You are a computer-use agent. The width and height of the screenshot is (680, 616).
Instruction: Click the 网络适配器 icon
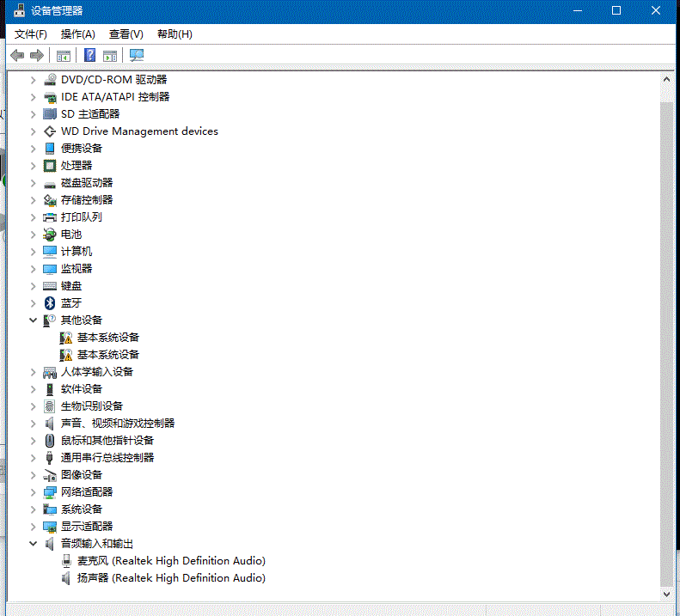(x=50, y=492)
